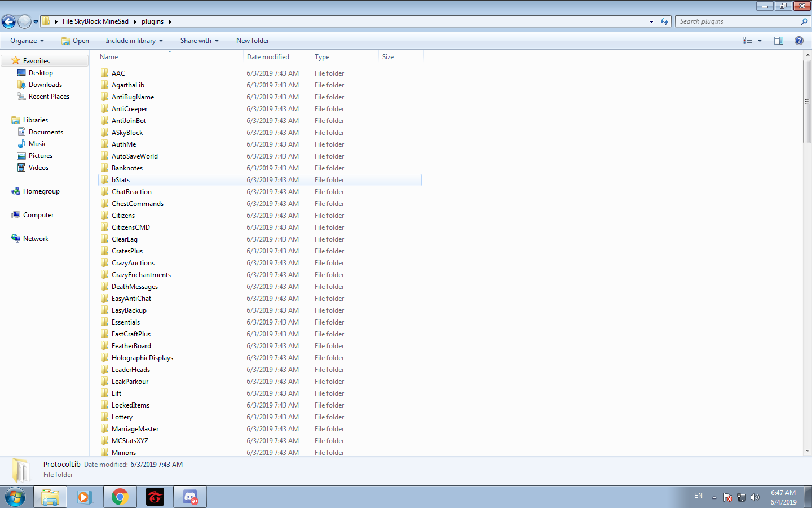
Task: Select the CrazyAuctions folder name
Action: tap(133, 263)
